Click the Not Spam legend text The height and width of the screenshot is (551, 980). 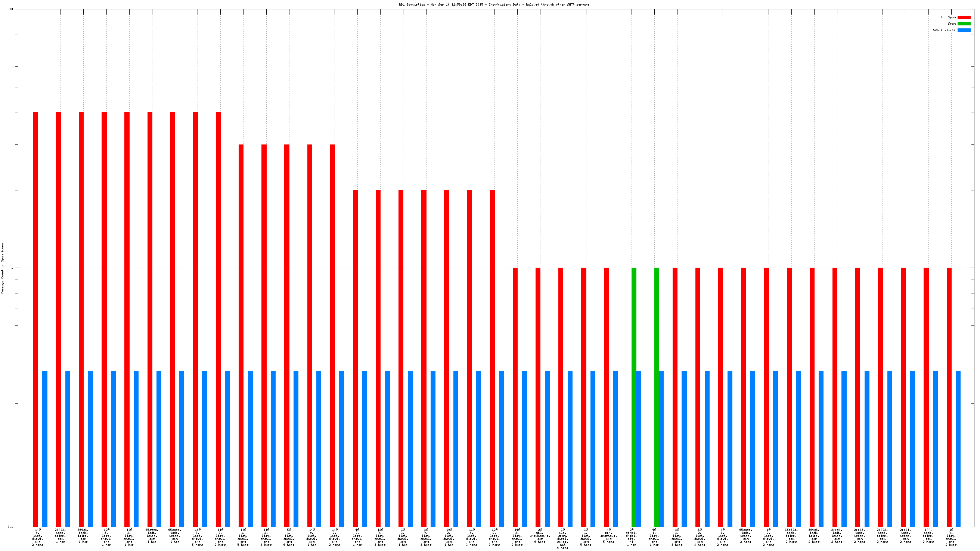point(948,17)
